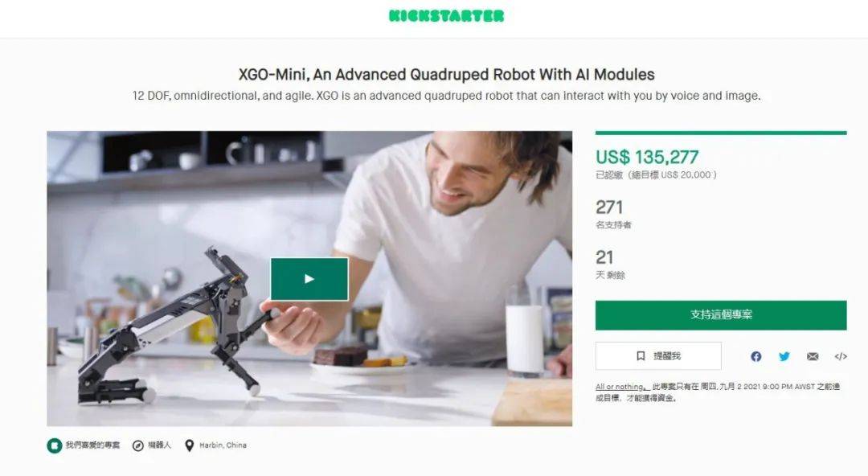Share project via Twitter bird icon
This screenshot has height=476, width=868.
tap(784, 356)
